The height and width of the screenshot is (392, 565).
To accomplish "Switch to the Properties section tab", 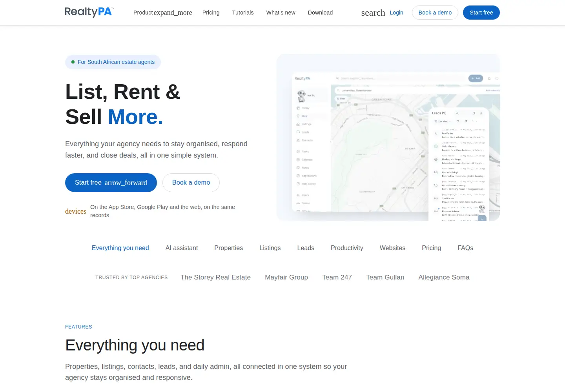I will (229, 248).
